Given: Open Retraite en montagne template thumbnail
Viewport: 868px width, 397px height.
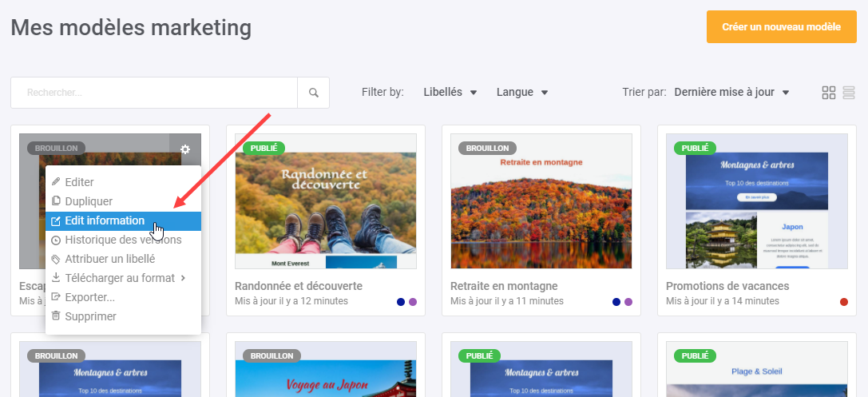Looking at the screenshot, I should pos(541,201).
